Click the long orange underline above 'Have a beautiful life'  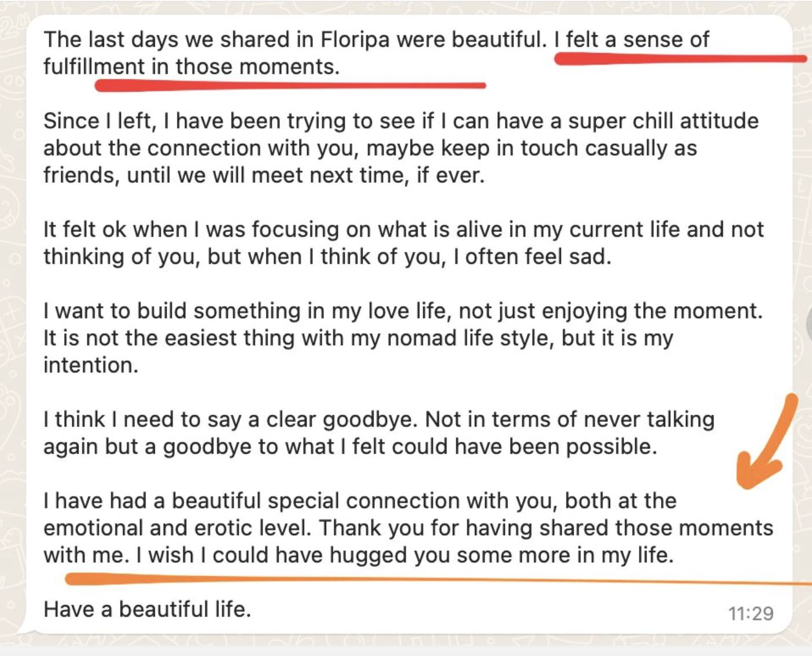[438, 579]
